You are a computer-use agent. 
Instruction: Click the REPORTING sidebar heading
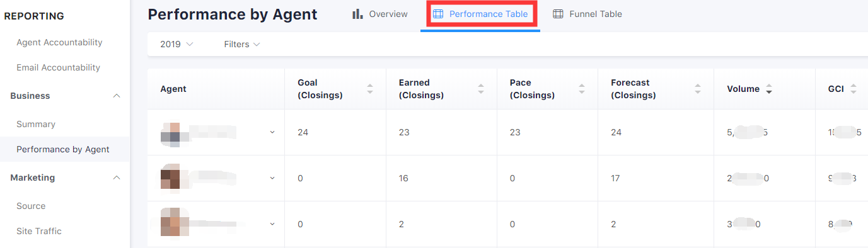click(x=34, y=16)
